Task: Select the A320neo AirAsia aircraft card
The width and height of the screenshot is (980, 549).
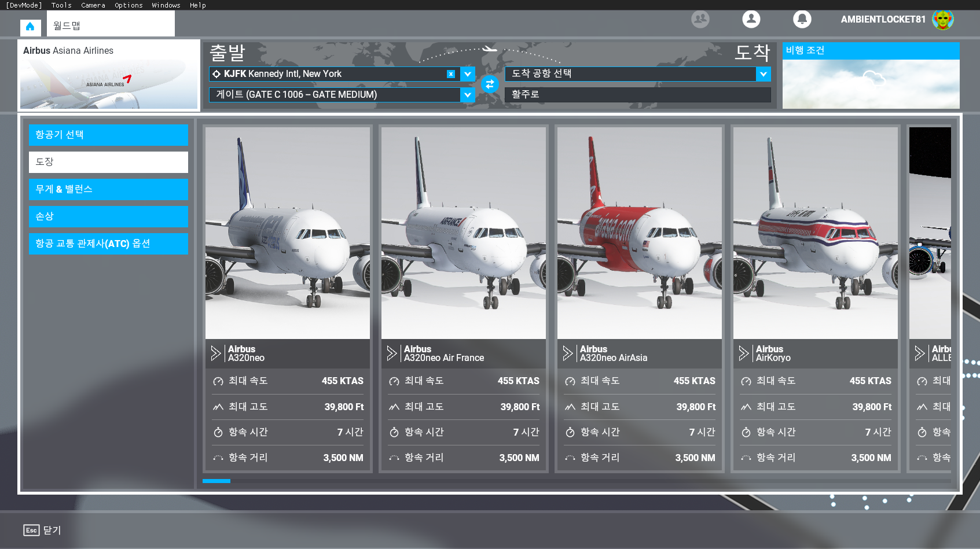Action: coord(640,300)
